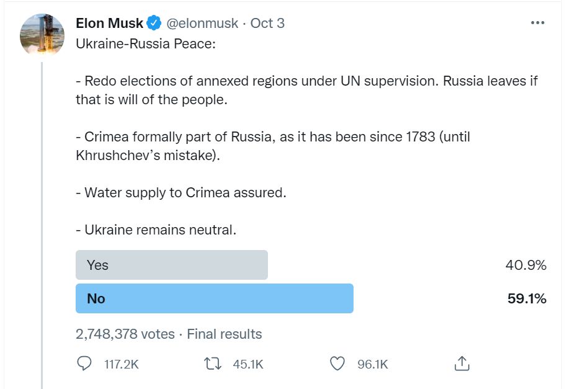Click the 45.1K retweets count
This screenshot has width=588, height=389.
tap(248, 364)
